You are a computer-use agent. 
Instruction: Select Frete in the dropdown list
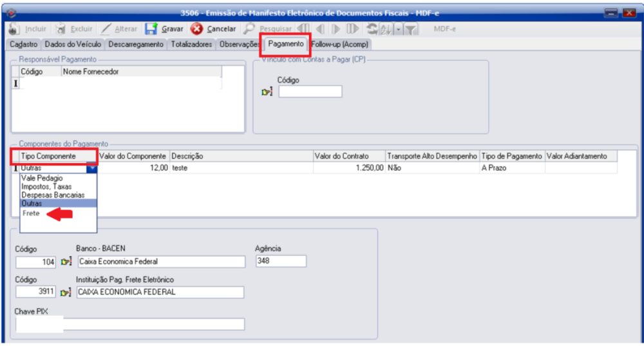tap(32, 213)
